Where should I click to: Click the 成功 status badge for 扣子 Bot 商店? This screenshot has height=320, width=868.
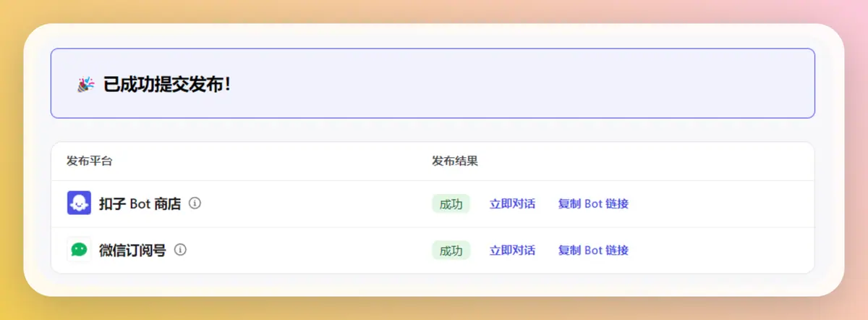pyautogui.click(x=451, y=203)
